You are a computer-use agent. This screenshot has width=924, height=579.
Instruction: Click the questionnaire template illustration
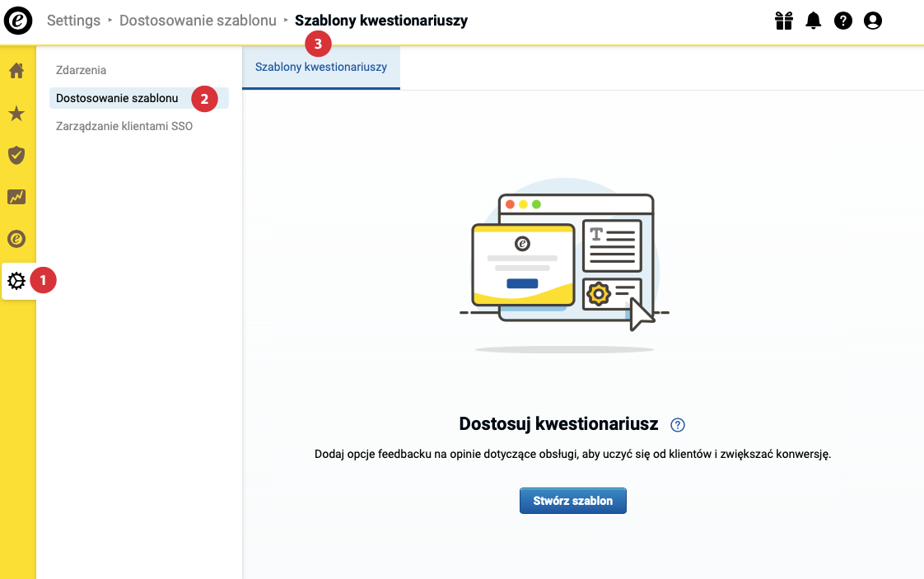pos(565,265)
